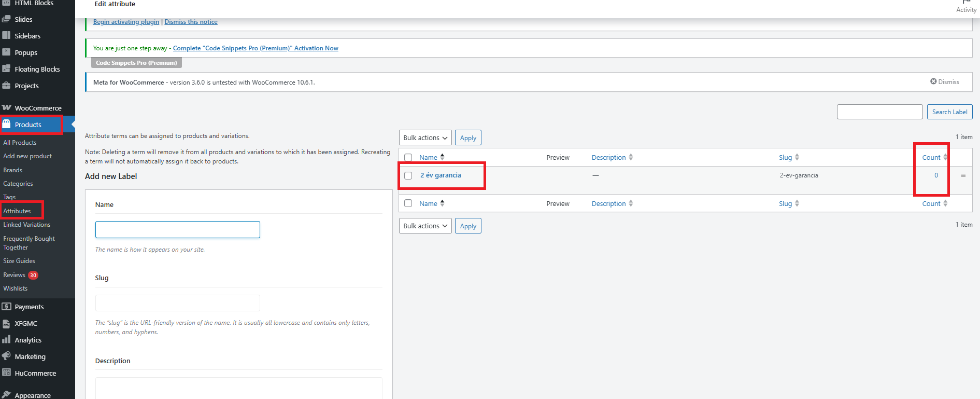This screenshot has width=980, height=399.
Task: Click the Payments menu icon
Action: point(6,307)
